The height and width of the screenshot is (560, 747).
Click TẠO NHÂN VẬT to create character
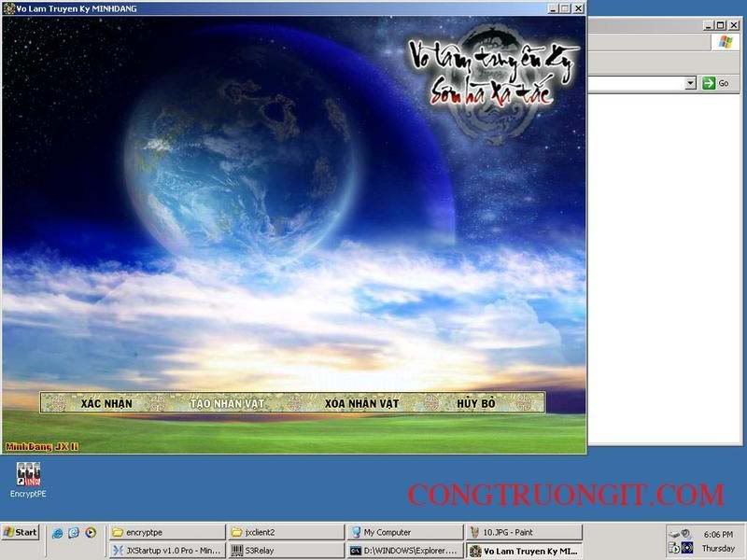click(x=227, y=403)
